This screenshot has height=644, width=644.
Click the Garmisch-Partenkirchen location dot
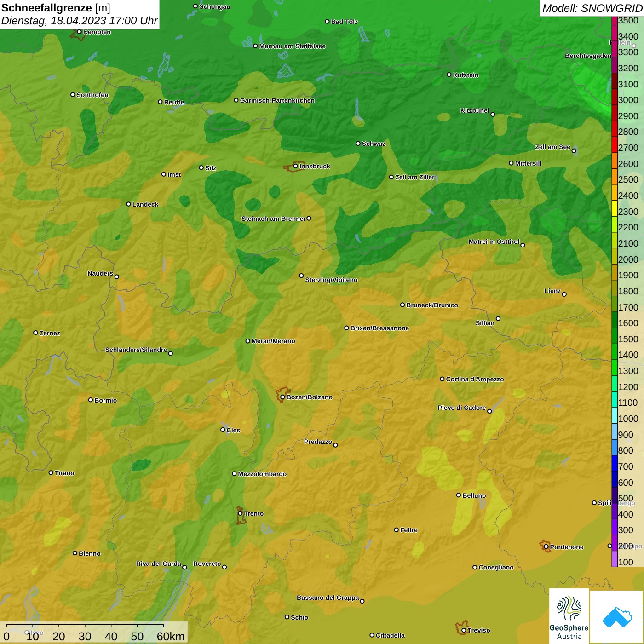[x=236, y=100]
